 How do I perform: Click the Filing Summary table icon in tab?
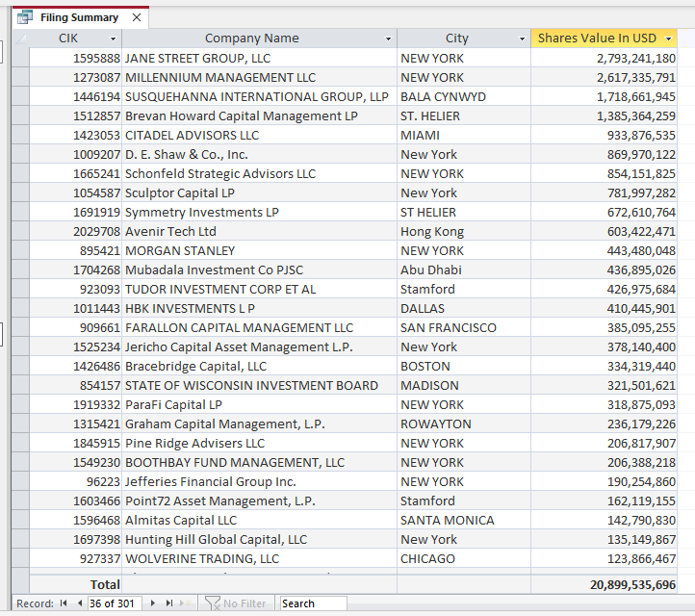click(x=25, y=17)
